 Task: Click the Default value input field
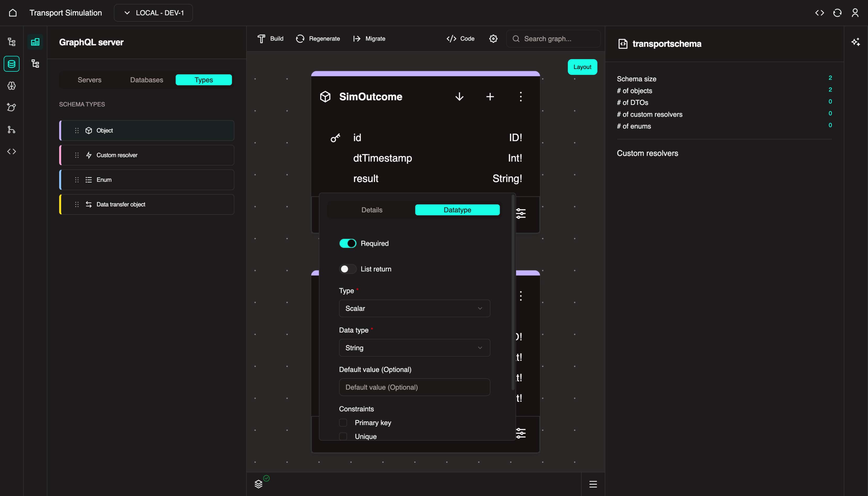414,387
